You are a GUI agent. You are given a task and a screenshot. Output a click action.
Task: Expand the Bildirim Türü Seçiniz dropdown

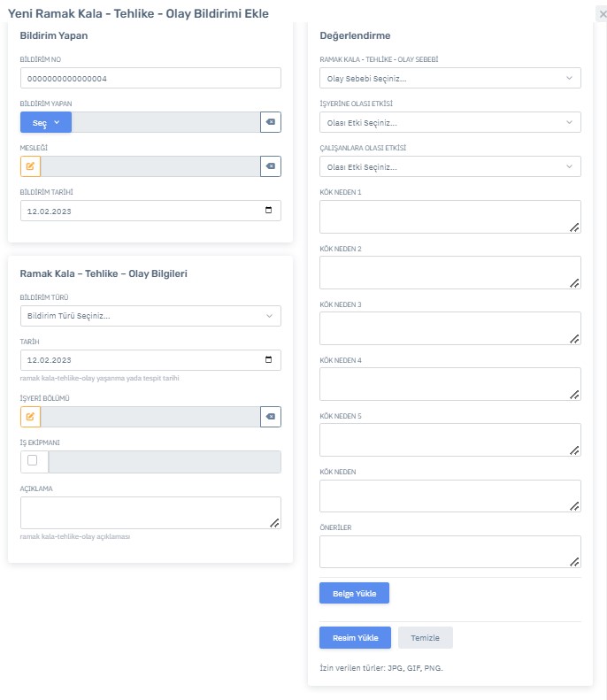point(150,316)
